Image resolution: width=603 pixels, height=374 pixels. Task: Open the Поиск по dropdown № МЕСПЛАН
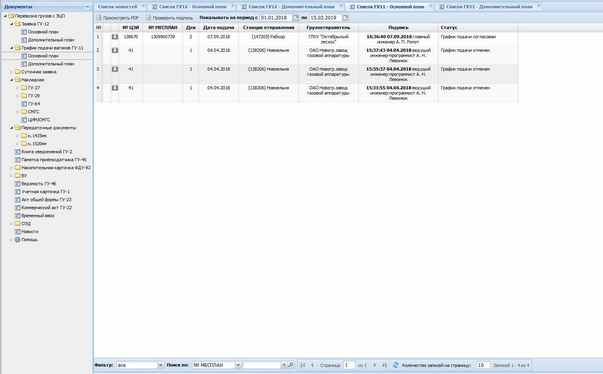(238, 365)
